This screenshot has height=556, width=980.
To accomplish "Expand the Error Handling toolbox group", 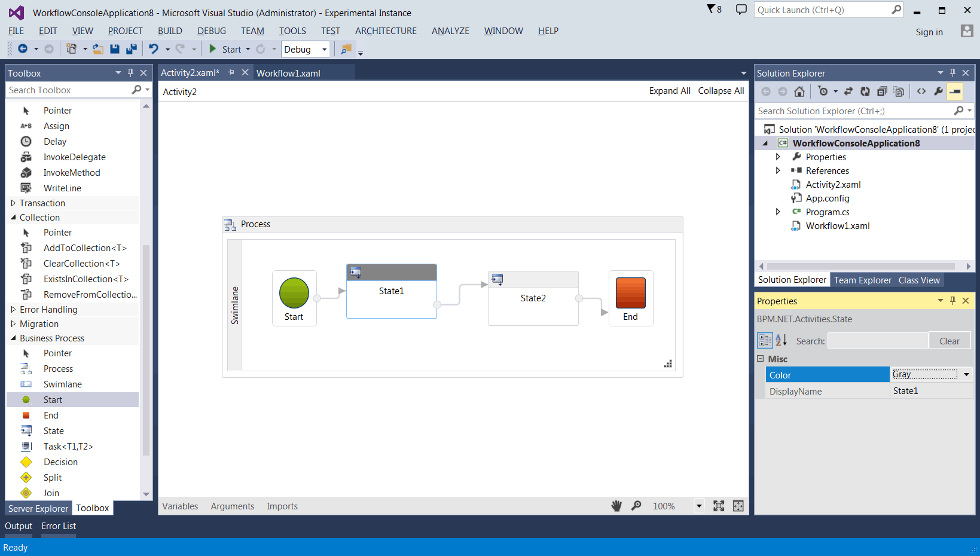I will (13, 309).
